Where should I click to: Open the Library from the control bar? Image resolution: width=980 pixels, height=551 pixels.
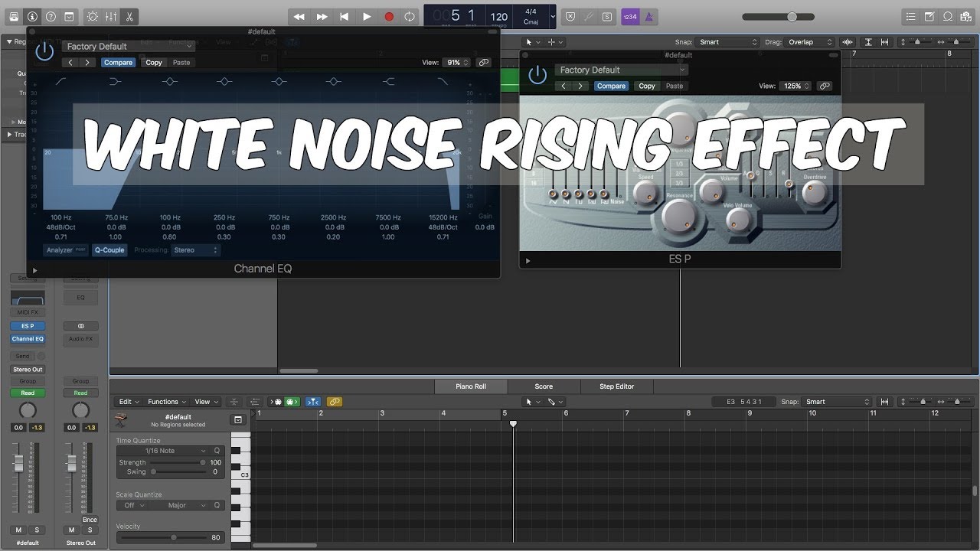pyautogui.click(x=14, y=16)
